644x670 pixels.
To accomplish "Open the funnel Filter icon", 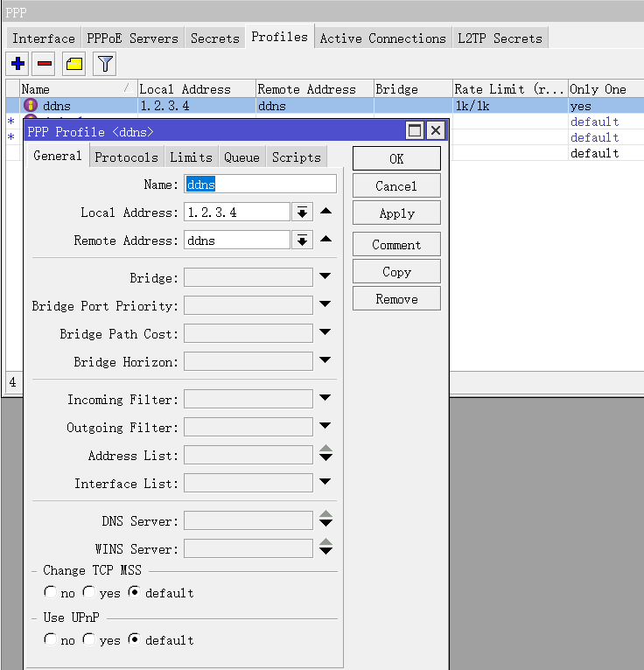I will pyautogui.click(x=105, y=64).
